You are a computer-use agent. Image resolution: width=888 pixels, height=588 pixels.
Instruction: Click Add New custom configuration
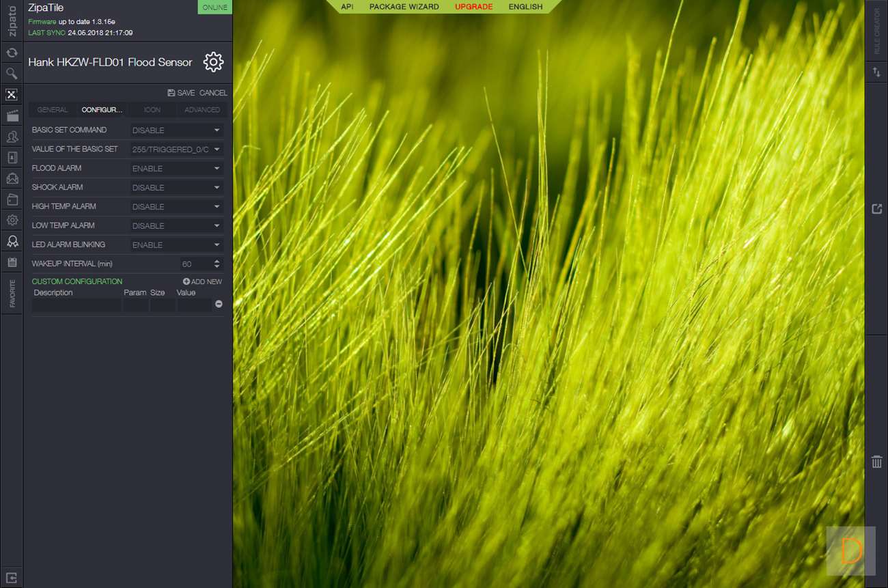[x=202, y=282]
